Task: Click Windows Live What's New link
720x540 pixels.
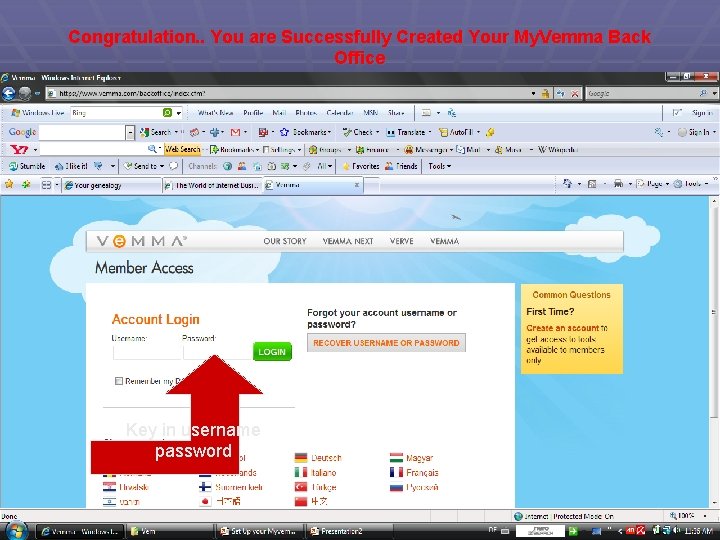Action: 216,113
